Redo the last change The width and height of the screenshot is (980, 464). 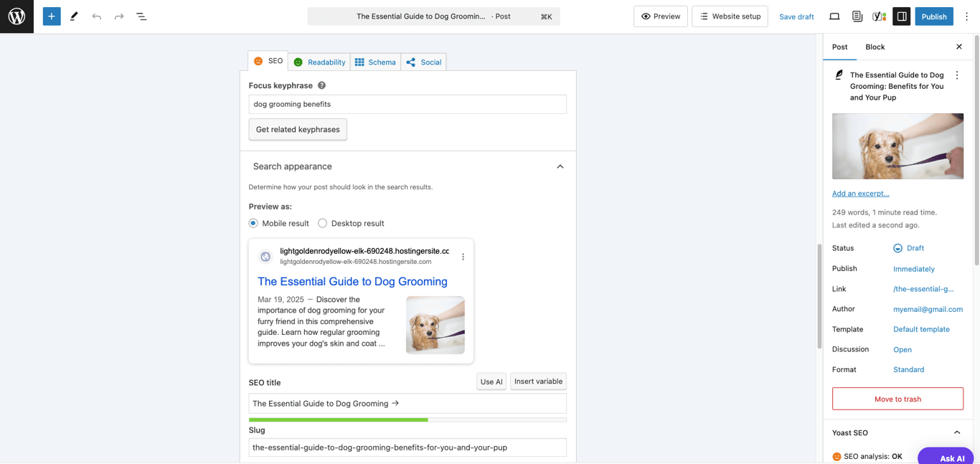click(118, 16)
